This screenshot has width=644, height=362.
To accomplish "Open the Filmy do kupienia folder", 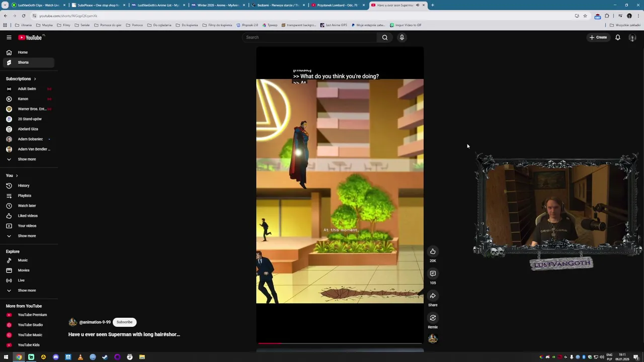I will [217, 25].
